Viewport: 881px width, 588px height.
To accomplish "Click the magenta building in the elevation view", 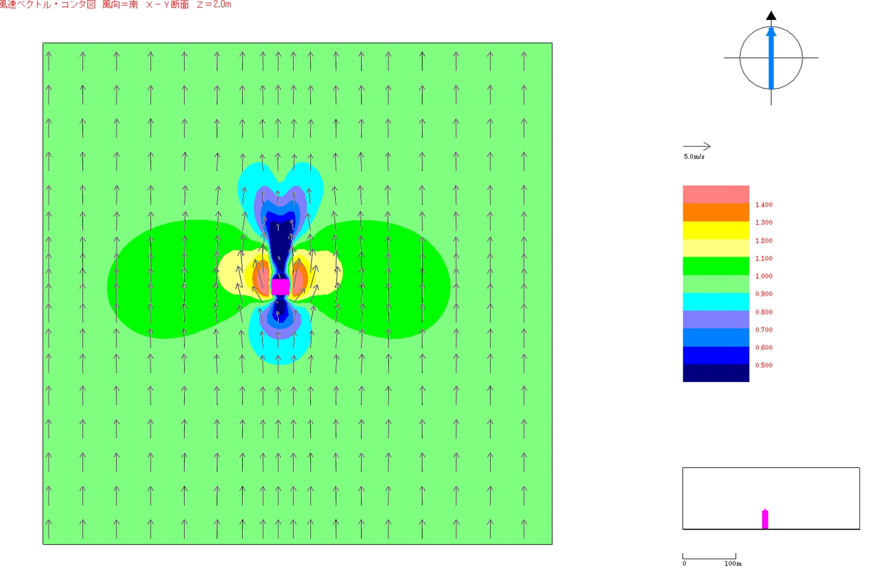I will 765,519.
